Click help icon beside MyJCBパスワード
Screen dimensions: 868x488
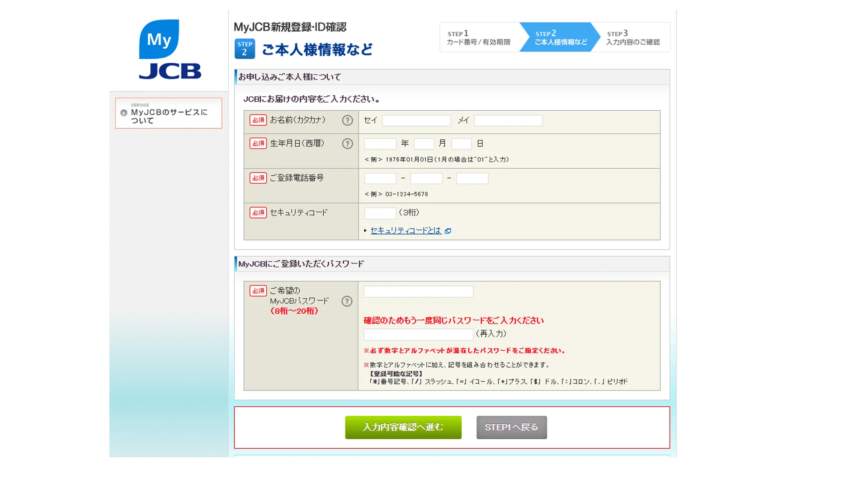point(347,301)
